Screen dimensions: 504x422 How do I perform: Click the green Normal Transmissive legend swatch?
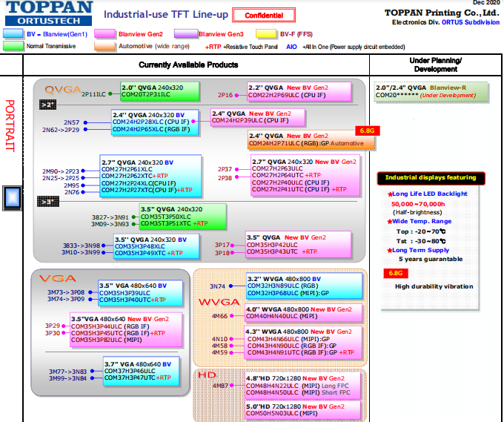[x=13, y=46]
